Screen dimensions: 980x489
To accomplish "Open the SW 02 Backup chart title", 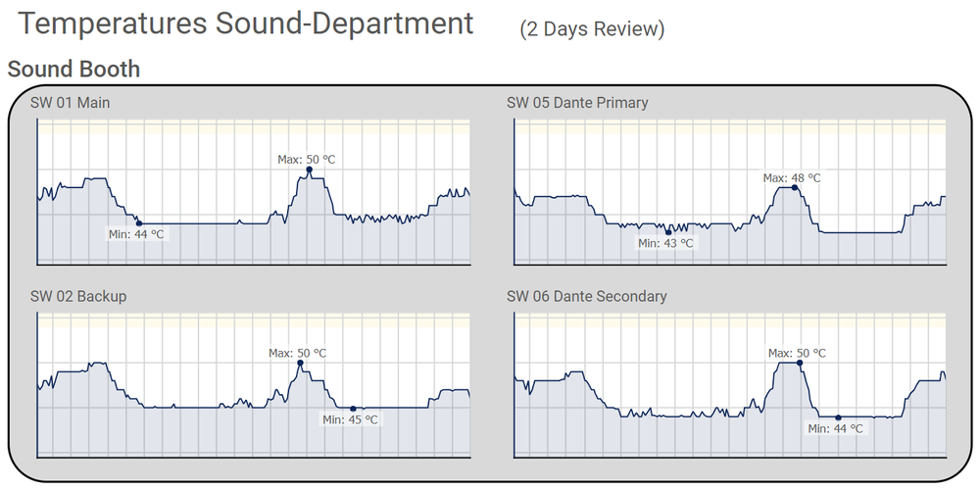I will [x=78, y=296].
